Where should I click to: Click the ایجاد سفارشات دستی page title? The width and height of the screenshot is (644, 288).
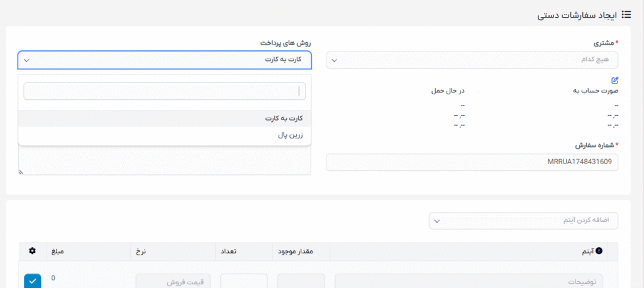click(577, 15)
